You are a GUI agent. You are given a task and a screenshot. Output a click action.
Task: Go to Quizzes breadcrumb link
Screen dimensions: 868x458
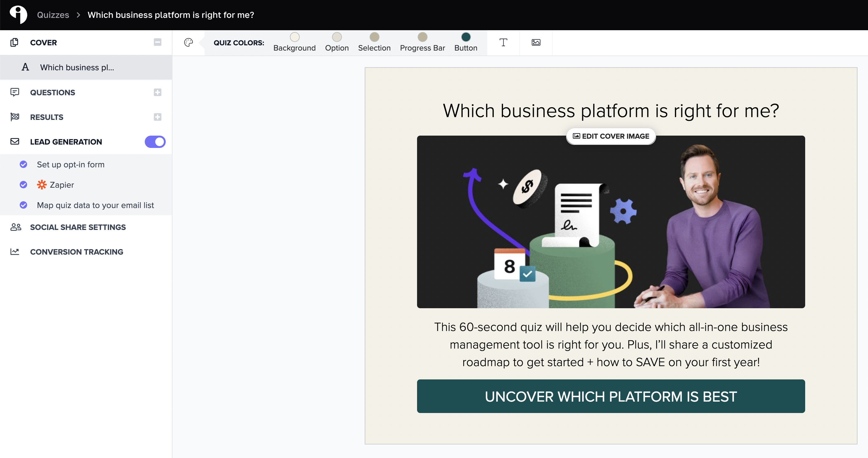(53, 15)
